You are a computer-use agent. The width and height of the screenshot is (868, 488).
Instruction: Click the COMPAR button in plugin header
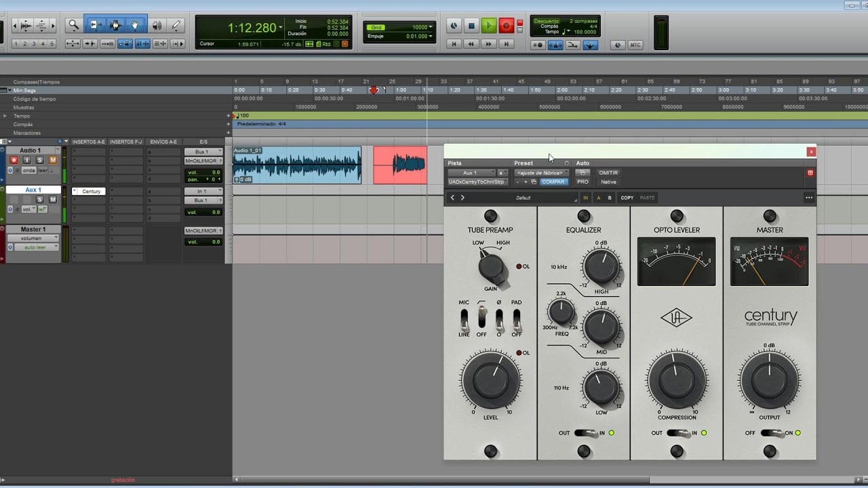[x=553, y=182]
